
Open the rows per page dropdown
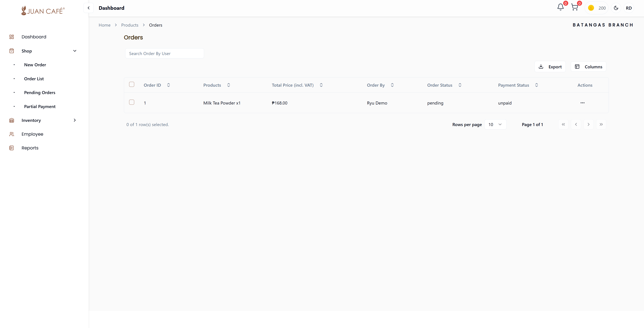tap(495, 124)
